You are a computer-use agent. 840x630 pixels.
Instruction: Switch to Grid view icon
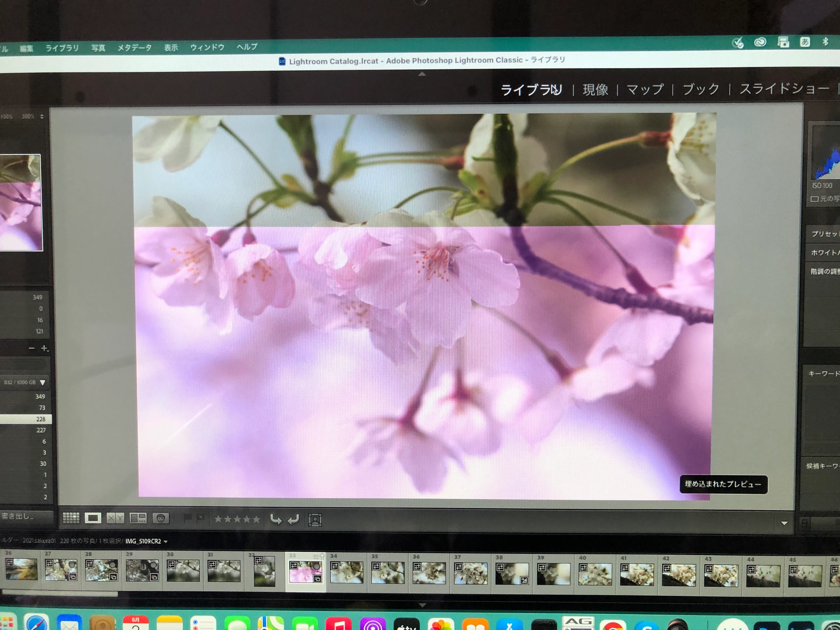(71, 518)
